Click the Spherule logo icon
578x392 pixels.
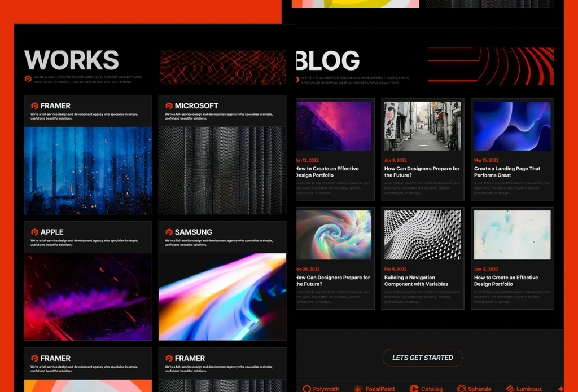tap(461, 389)
